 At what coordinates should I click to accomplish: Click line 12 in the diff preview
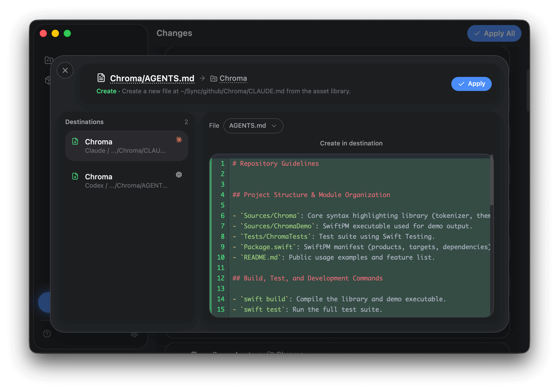[308, 278]
